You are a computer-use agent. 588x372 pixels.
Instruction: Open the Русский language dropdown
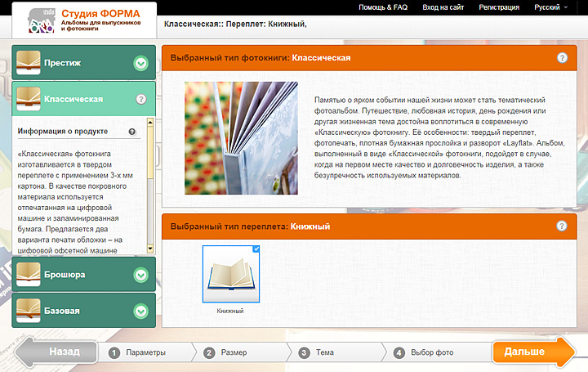[551, 7]
